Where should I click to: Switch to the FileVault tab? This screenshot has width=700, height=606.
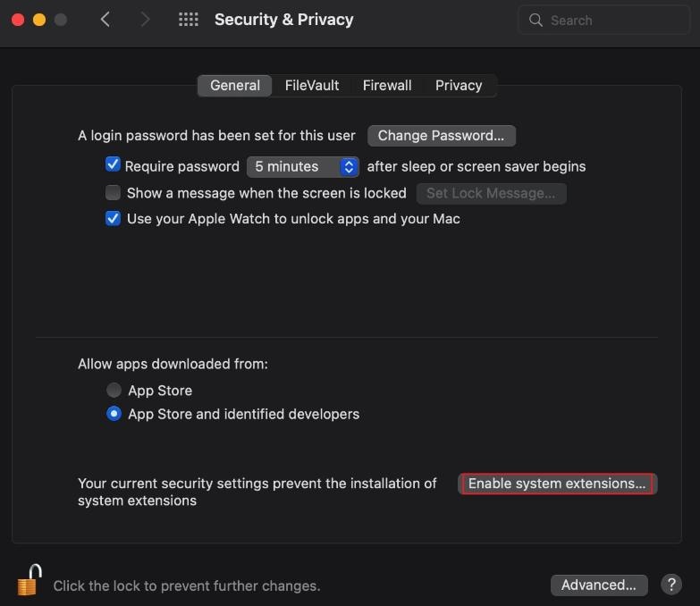[x=312, y=85]
